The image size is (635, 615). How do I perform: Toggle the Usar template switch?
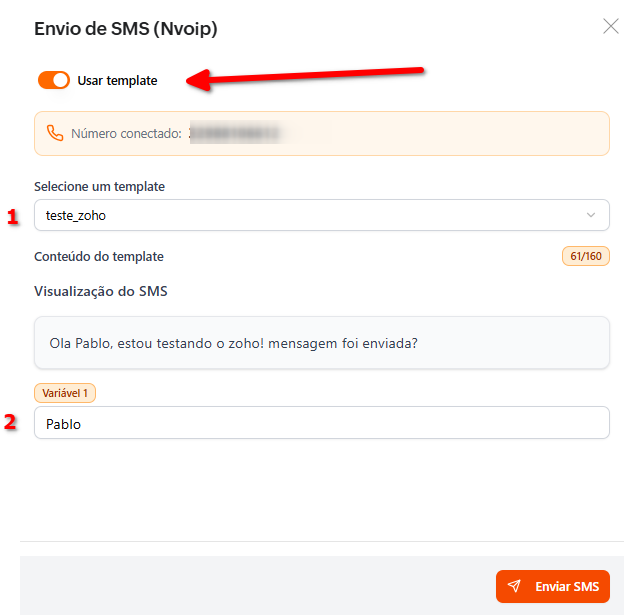[x=54, y=81]
